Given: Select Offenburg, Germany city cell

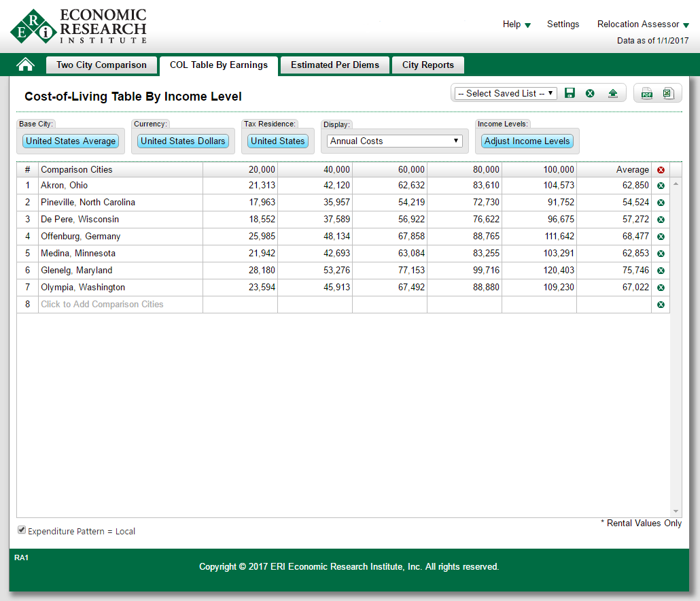Looking at the screenshot, I should point(120,237).
